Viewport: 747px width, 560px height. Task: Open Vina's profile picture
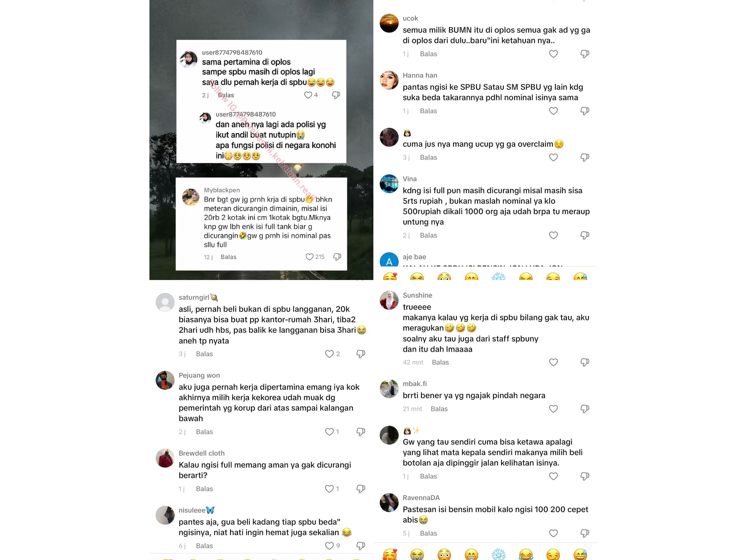(x=389, y=184)
